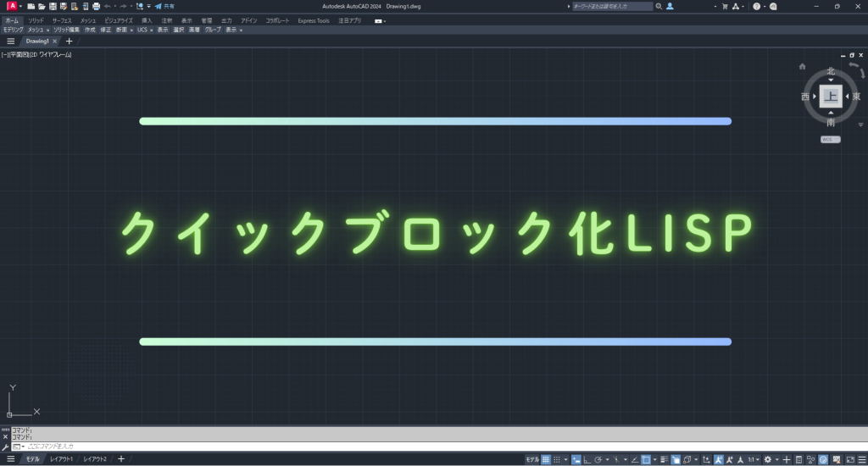Open the Autodesk App Store cart icon
Viewport: 868px width, 466px height.
point(724,6)
